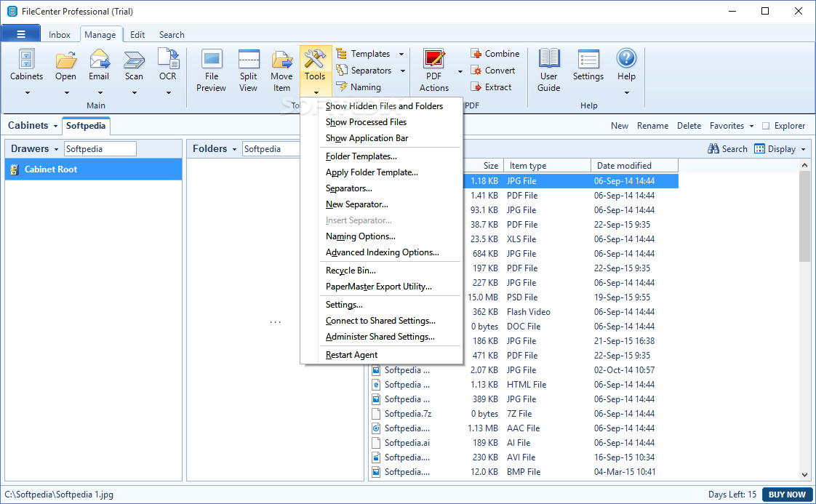Expand the Cabinets ribbon dropdown arrow

[27, 93]
